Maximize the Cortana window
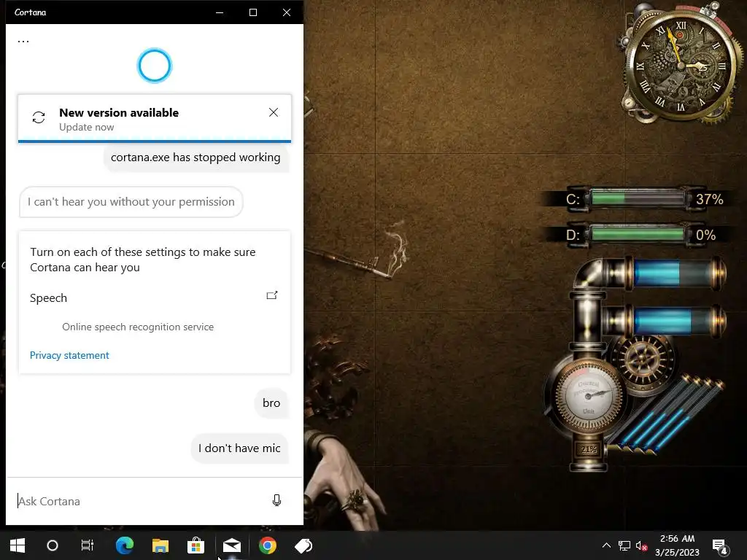The image size is (747, 560). pos(253,12)
